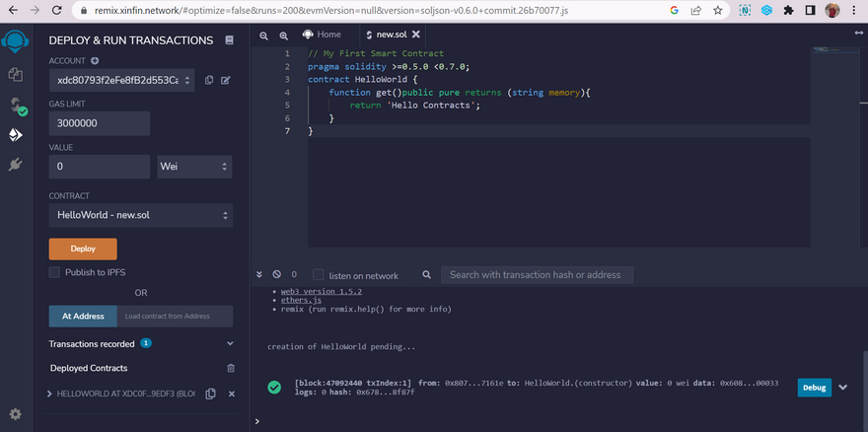Click the zoom in magnifier icon

point(285,35)
